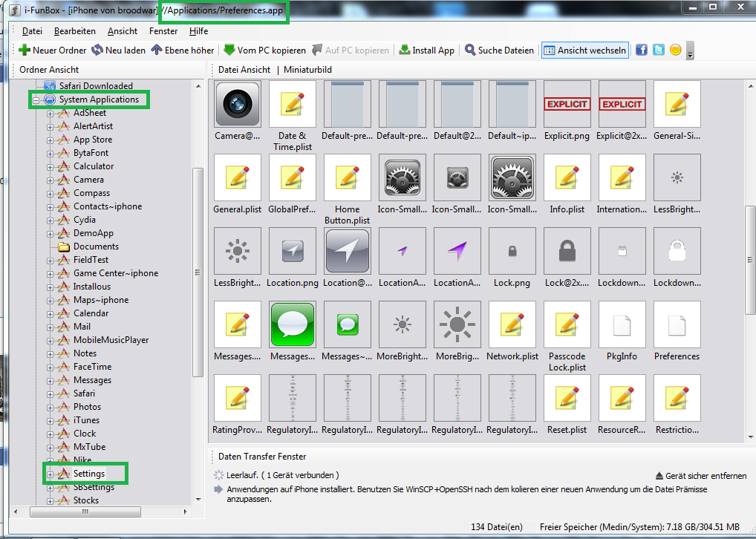Select the Documents folder in the tree
This screenshot has width=756, height=539.
96,246
